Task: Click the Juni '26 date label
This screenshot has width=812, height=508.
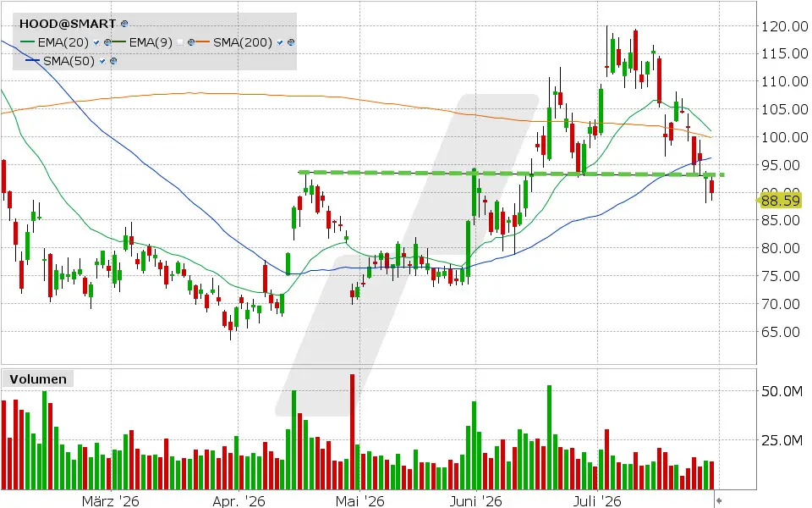Action: tap(475, 500)
